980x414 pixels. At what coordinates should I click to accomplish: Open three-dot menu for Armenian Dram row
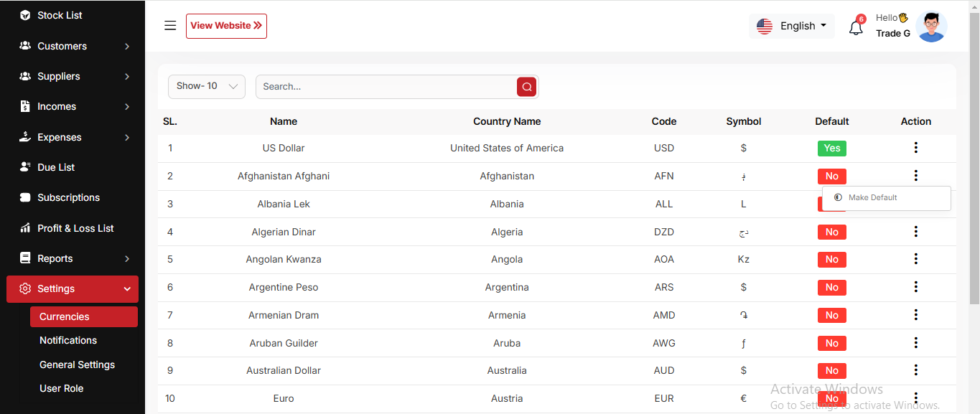(x=915, y=315)
